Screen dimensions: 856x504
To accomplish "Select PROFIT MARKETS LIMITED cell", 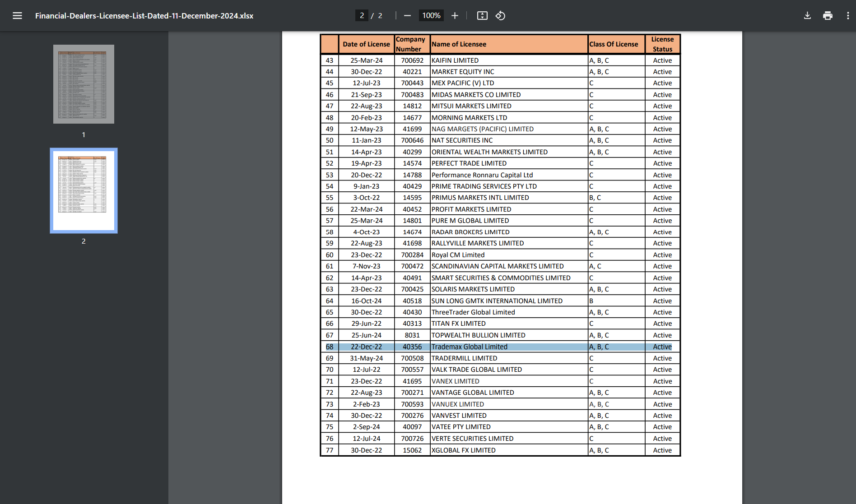I will [509, 209].
